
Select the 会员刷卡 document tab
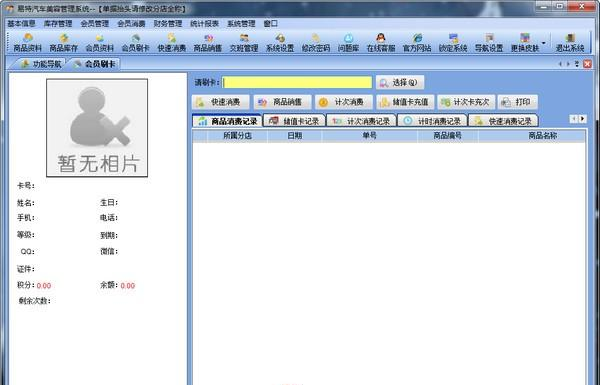pos(95,64)
